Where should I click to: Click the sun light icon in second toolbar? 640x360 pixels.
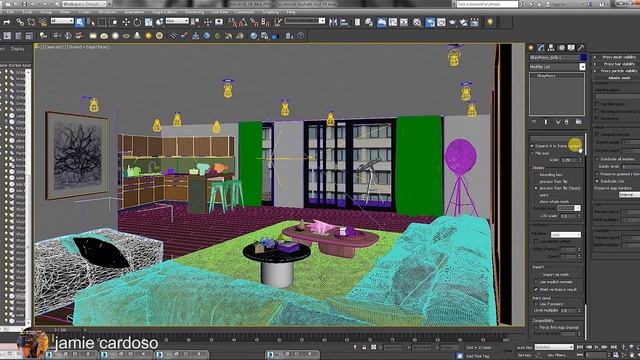[148, 36]
